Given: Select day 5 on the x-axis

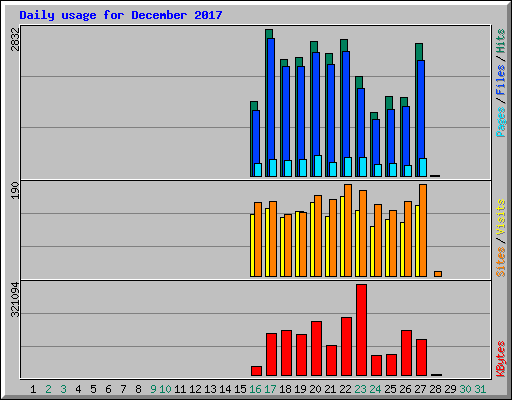Looking at the screenshot, I should 93,389.
